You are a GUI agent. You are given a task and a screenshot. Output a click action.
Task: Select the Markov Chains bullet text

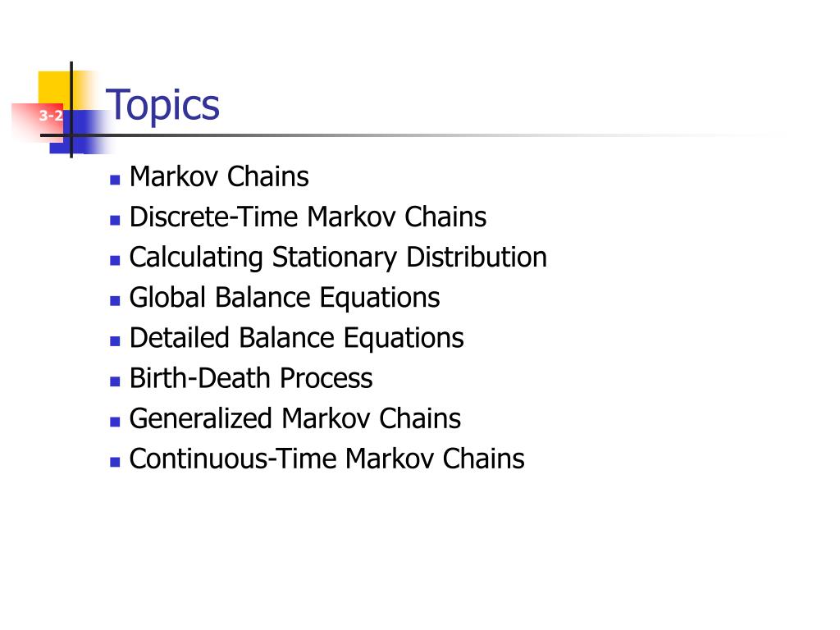[x=219, y=176]
